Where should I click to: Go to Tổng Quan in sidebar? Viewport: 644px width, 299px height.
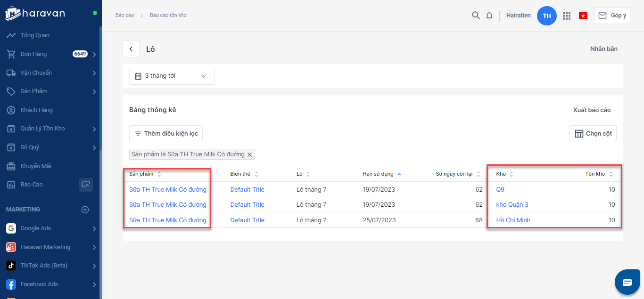click(x=35, y=35)
